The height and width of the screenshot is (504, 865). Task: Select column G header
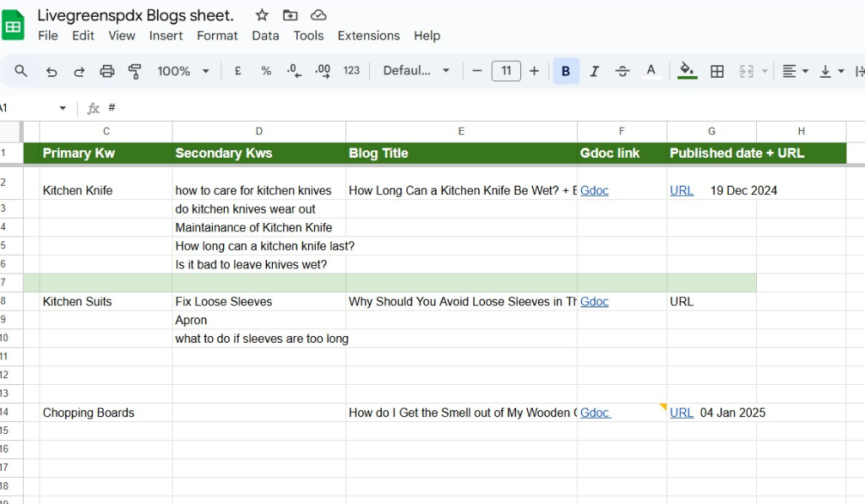point(711,131)
